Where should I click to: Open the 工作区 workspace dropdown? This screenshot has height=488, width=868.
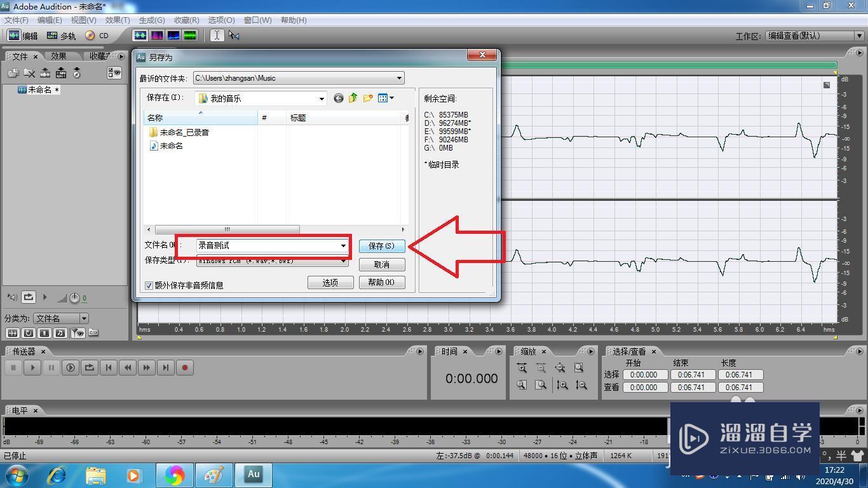(x=859, y=36)
